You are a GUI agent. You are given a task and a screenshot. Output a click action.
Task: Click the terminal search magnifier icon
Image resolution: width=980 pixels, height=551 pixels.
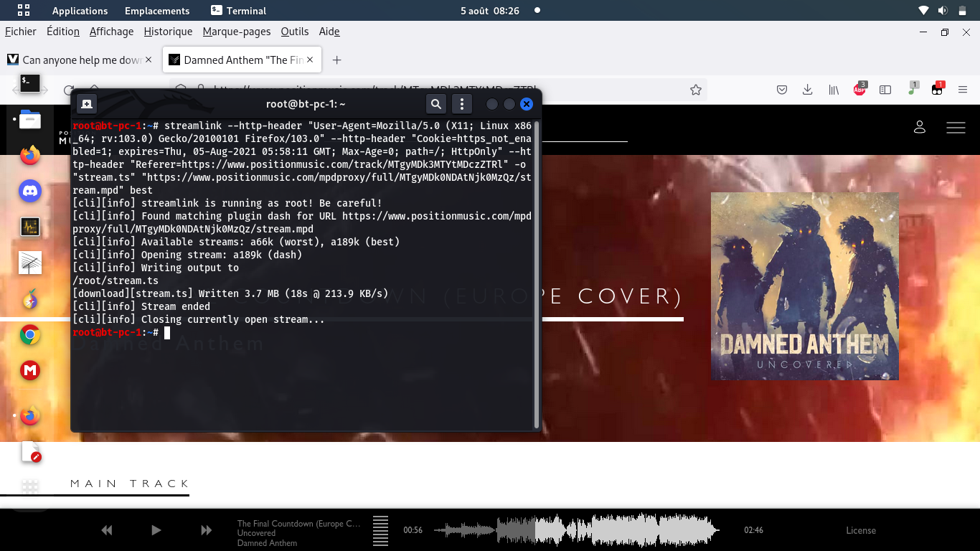coord(435,104)
